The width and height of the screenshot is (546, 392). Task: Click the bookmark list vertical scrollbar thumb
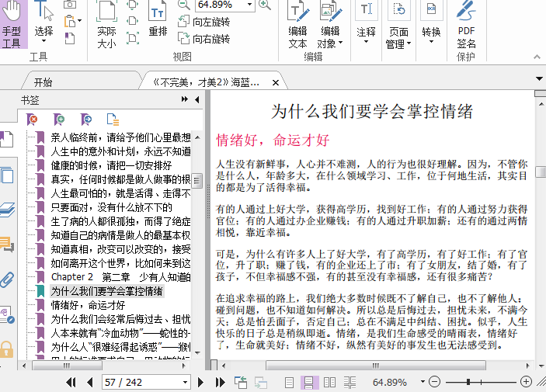(x=197, y=180)
